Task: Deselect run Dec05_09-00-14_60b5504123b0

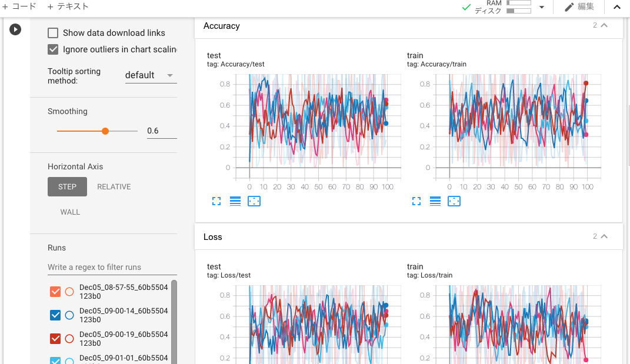Action: pos(55,315)
